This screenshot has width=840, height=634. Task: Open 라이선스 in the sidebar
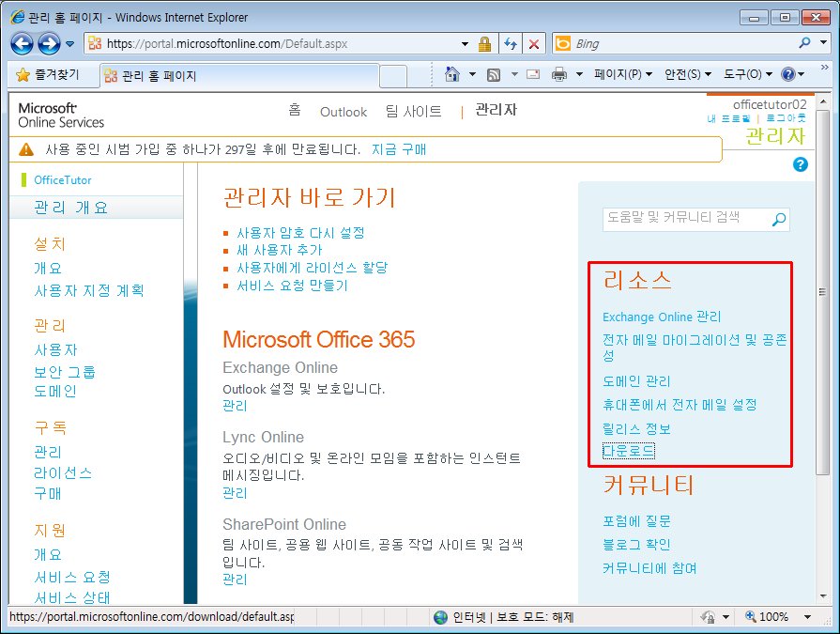[63, 472]
